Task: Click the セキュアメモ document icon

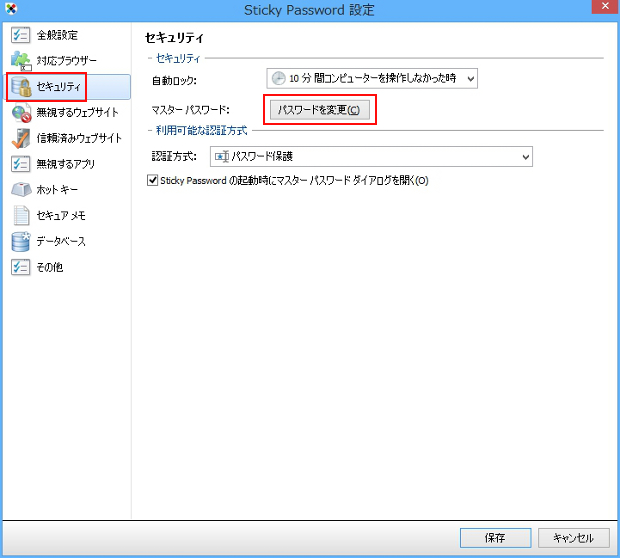Action: (x=21, y=216)
